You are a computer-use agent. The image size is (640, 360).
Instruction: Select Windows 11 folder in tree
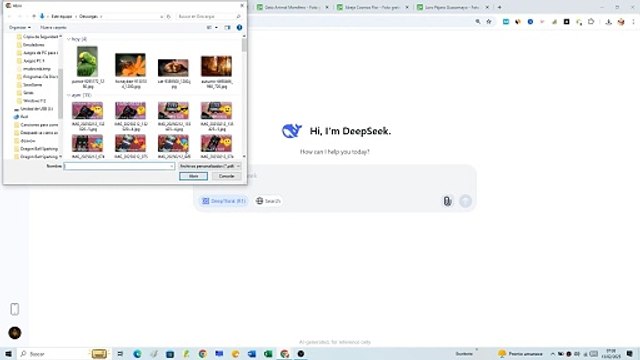coord(31,101)
